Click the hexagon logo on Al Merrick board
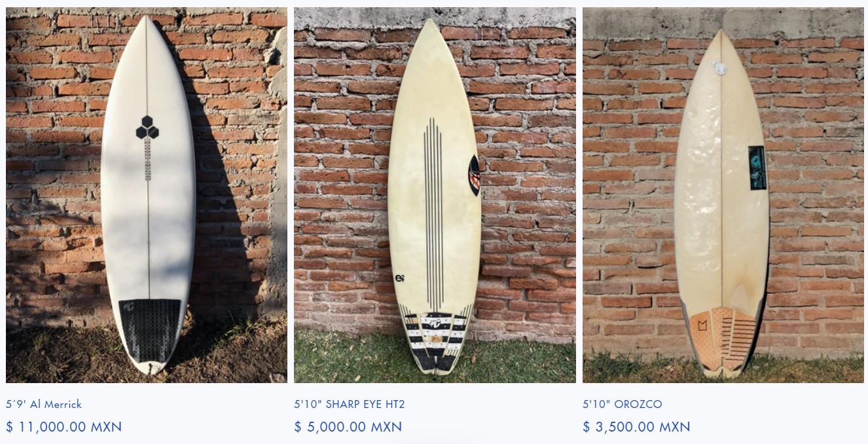The image size is (868, 444). 148,128
